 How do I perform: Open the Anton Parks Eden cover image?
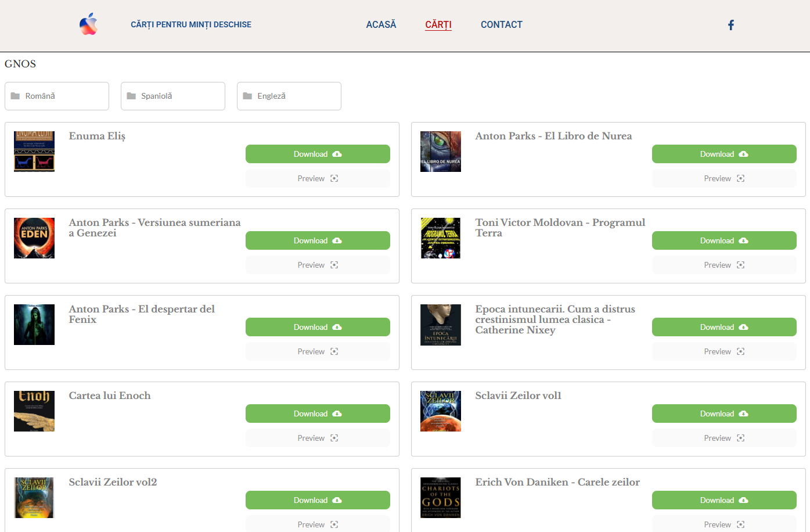[34, 238]
